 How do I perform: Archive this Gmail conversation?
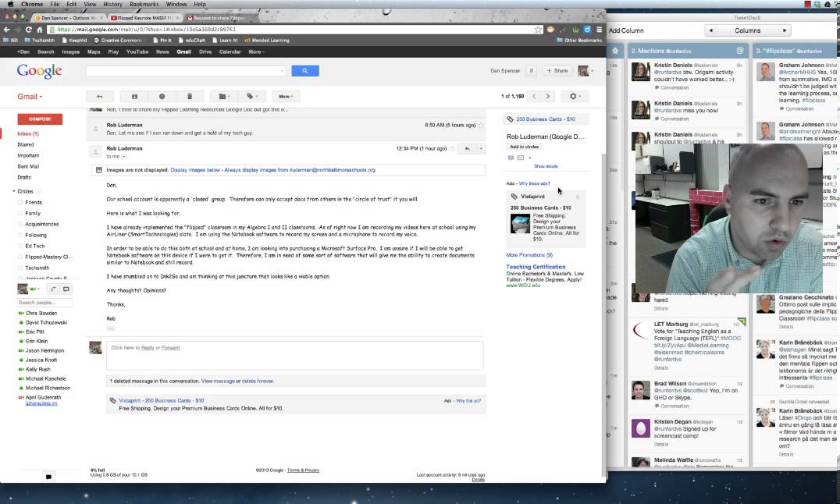pyautogui.click(x=134, y=97)
